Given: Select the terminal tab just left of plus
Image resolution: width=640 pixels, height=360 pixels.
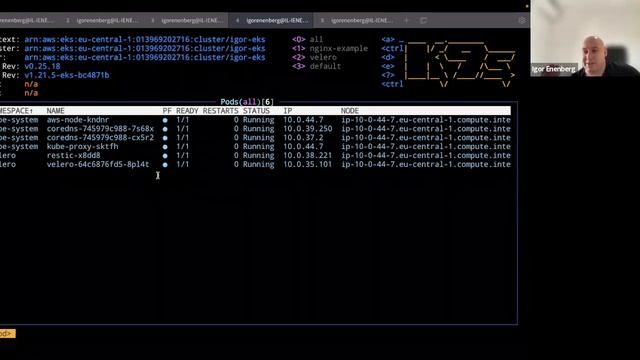Looking at the screenshot, I should pyautogui.click(x=356, y=20).
